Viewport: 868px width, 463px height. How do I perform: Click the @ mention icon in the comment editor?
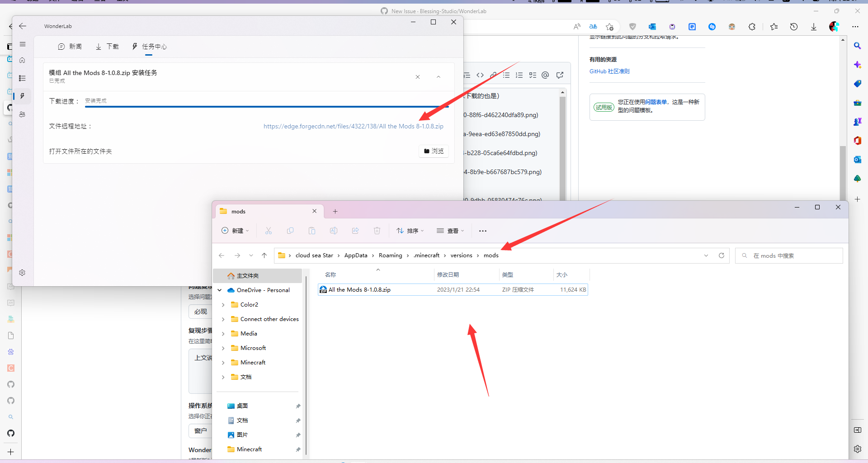(545, 75)
